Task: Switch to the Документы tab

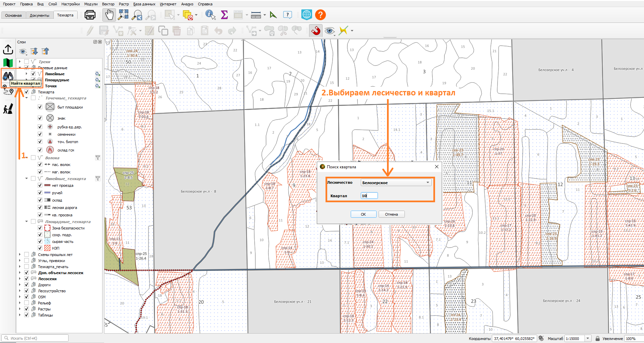Action: [x=39, y=15]
